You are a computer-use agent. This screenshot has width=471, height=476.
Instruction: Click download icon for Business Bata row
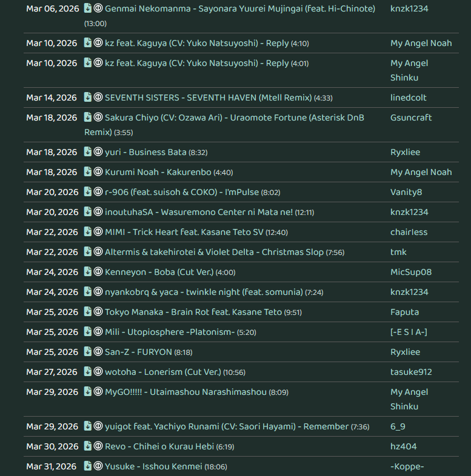coord(87,152)
